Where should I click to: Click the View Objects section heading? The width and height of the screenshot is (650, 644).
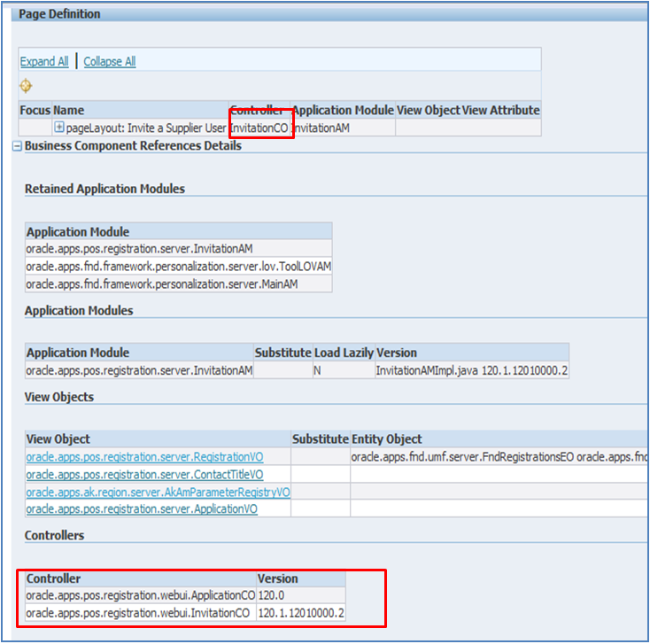(58, 397)
